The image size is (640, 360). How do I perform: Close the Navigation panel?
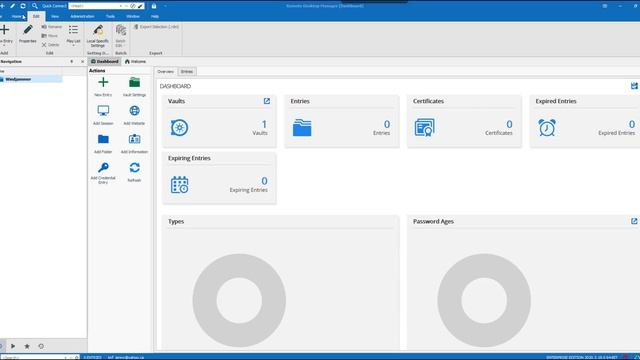click(x=82, y=62)
